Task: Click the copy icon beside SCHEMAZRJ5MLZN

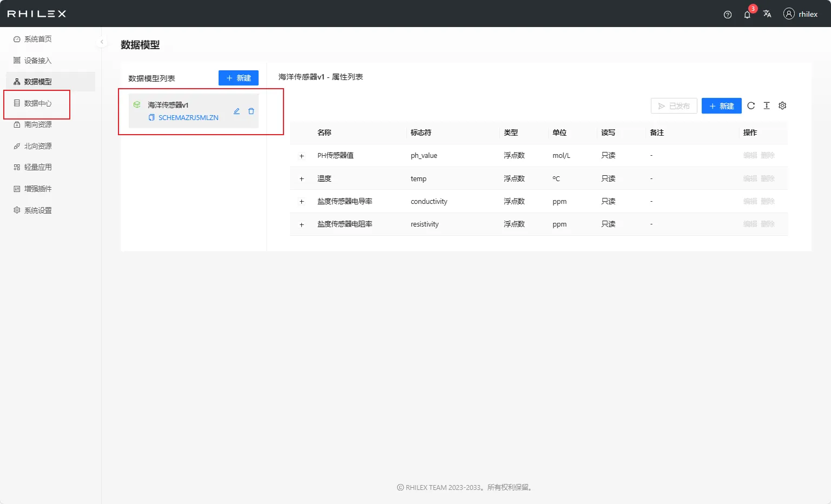Action: tap(151, 117)
